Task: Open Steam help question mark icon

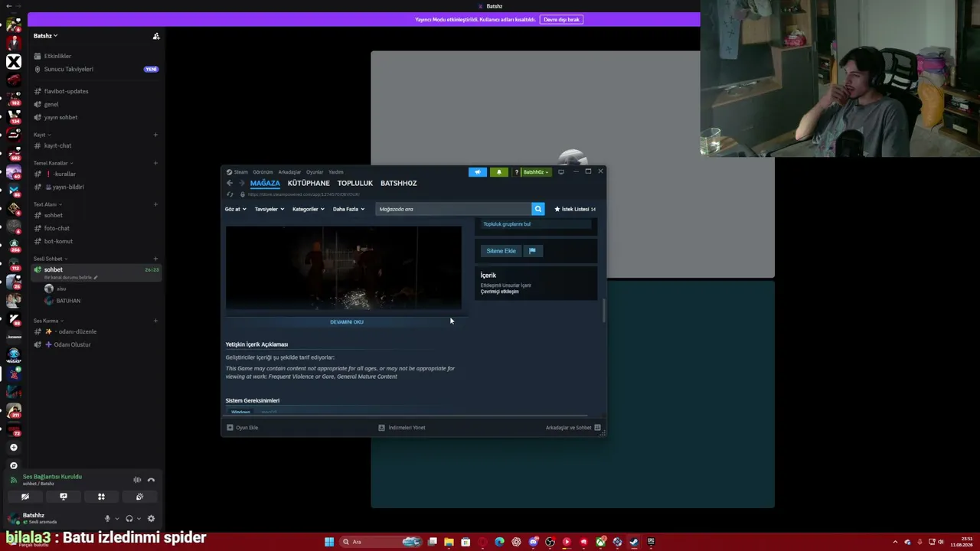Action: (x=516, y=172)
